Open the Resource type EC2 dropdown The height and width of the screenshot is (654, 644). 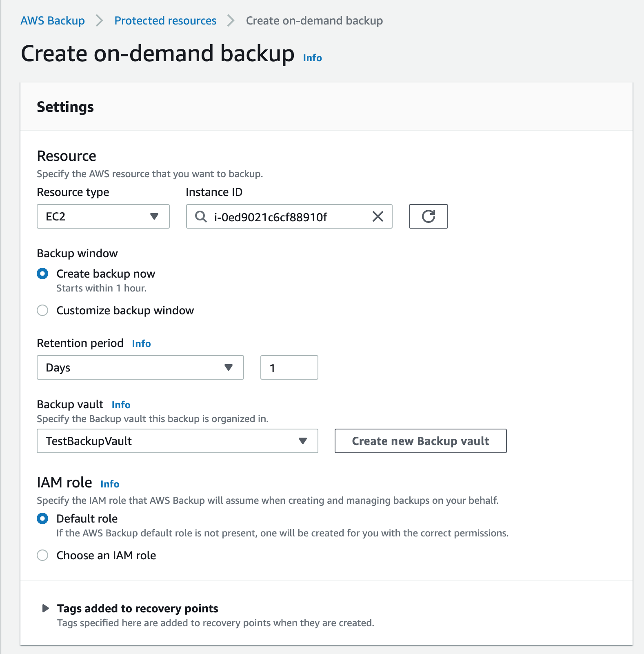coord(103,216)
